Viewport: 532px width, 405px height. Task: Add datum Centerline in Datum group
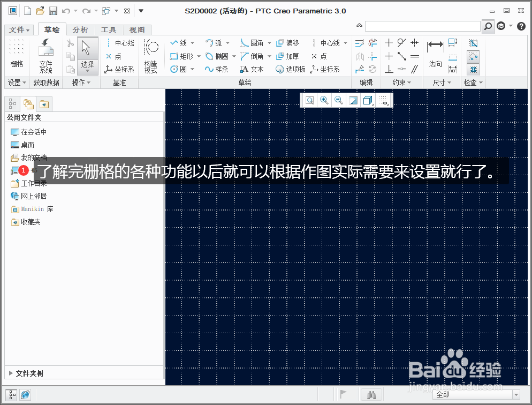[121, 43]
